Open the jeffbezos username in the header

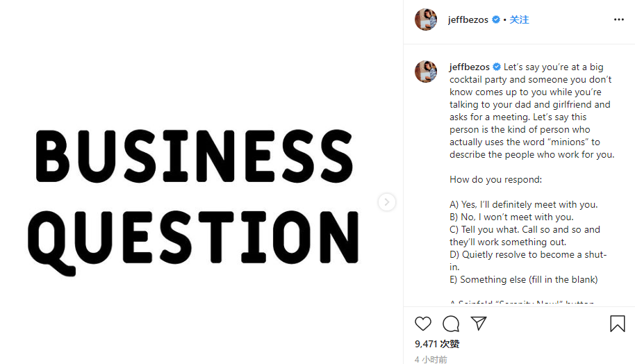point(469,20)
